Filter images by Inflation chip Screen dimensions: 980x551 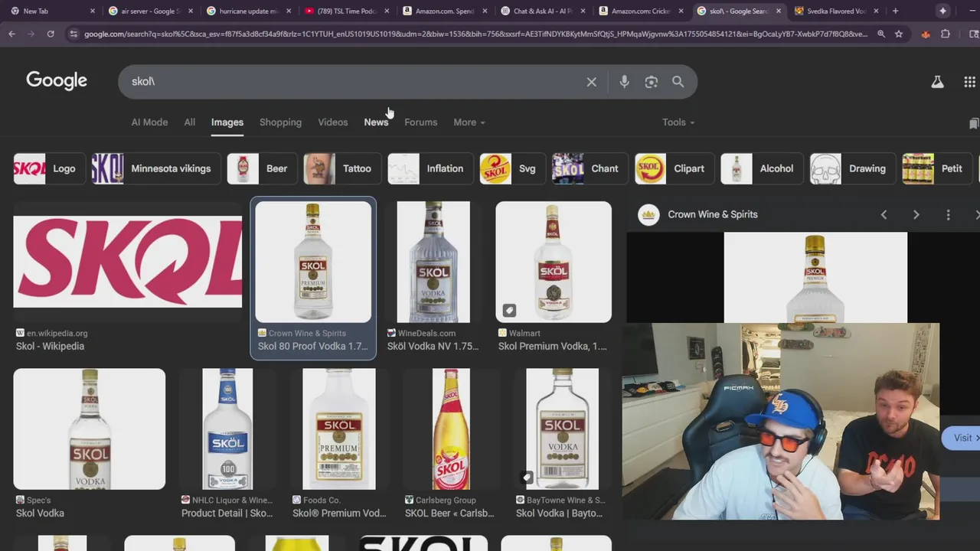[430, 168]
